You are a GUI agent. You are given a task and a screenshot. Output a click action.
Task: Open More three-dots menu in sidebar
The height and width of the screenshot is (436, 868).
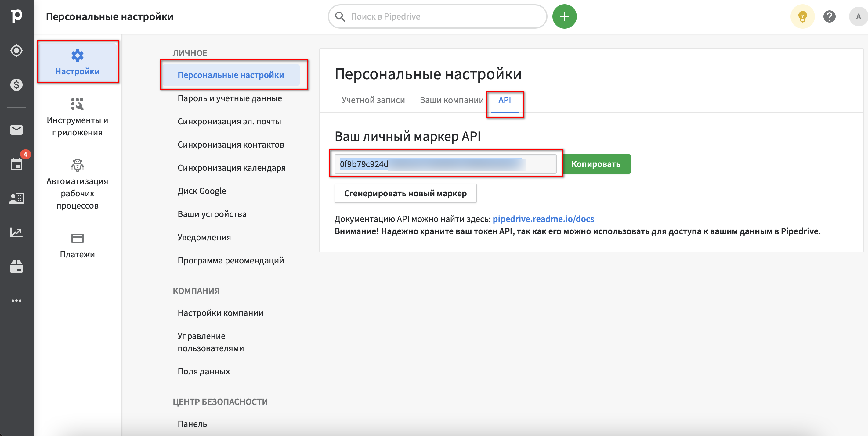click(16, 300)
